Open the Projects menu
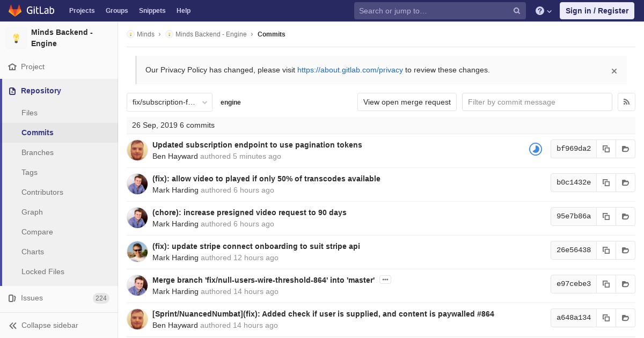 pos(82,11)
